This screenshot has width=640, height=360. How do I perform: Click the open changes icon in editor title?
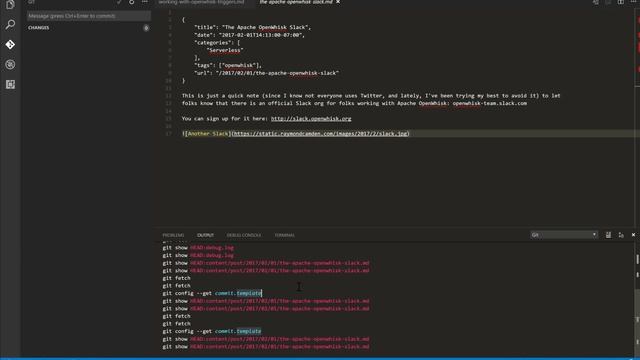tap(596, 2)
